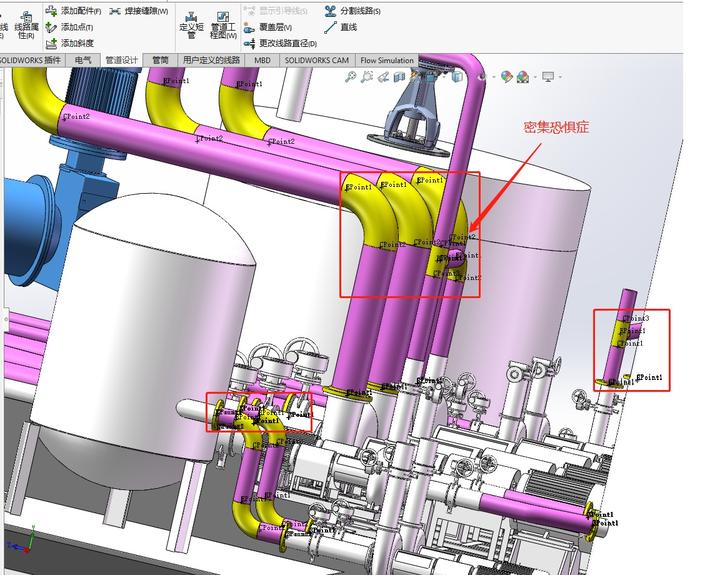Click Apply Scene icon

click(x=523, y=77)
